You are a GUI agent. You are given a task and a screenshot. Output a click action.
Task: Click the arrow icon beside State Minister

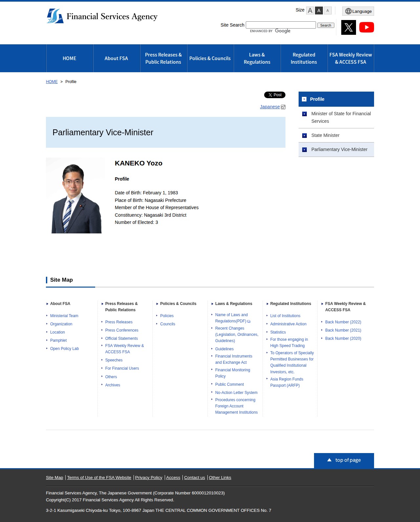(304, 136)
